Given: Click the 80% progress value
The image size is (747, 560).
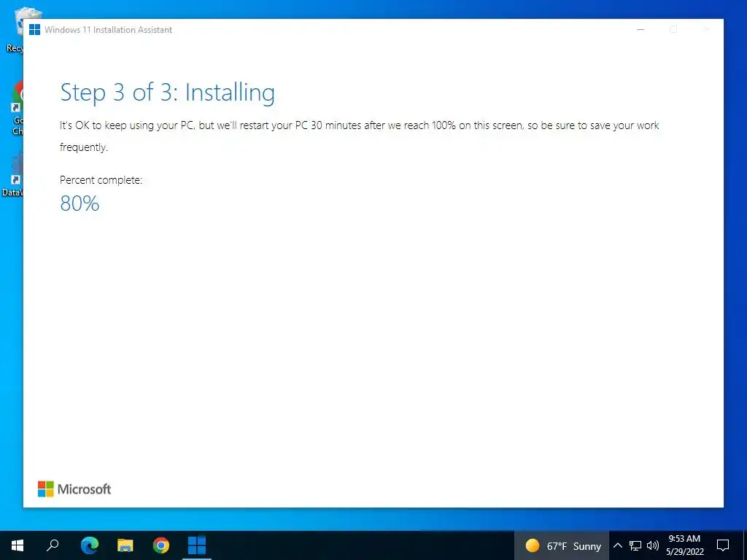Looking at the screenshot, I should tap(80, 203).
